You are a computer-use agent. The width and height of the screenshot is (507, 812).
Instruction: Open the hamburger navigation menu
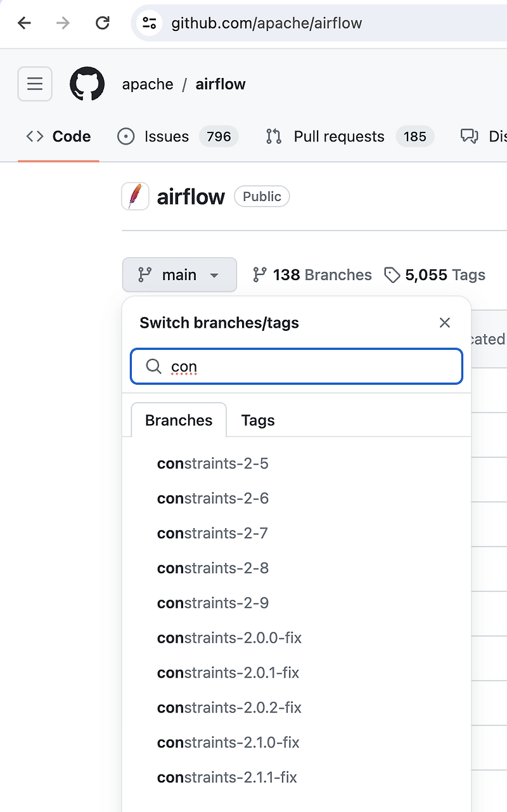click(x=35, y=84)
